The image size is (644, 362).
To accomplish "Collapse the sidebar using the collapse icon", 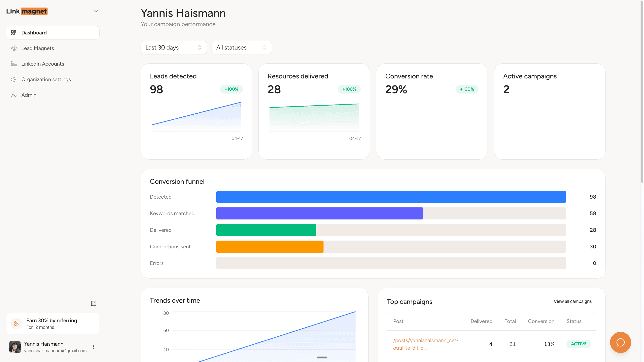I will [x=93, y=303].
